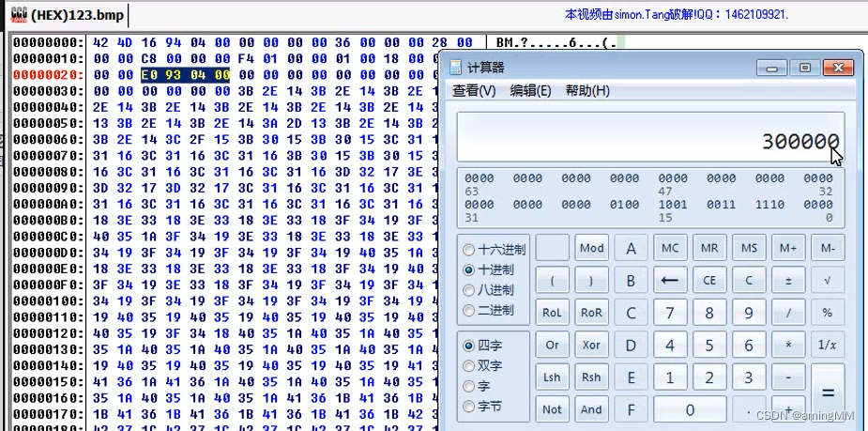
Task: Click the Not bitwise button
Action: 552,409
